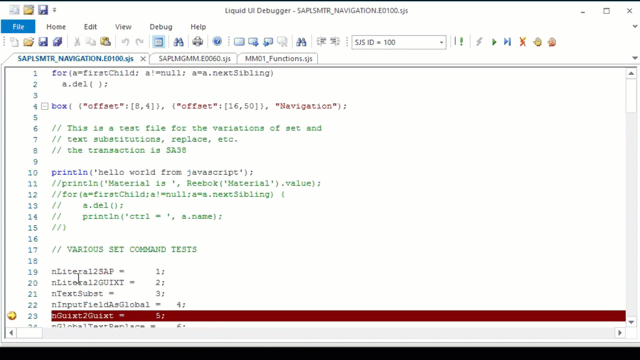Open the SJS ID = 100 dropdown
Screen dimensions: 640x360
click(x=441, y=42)
